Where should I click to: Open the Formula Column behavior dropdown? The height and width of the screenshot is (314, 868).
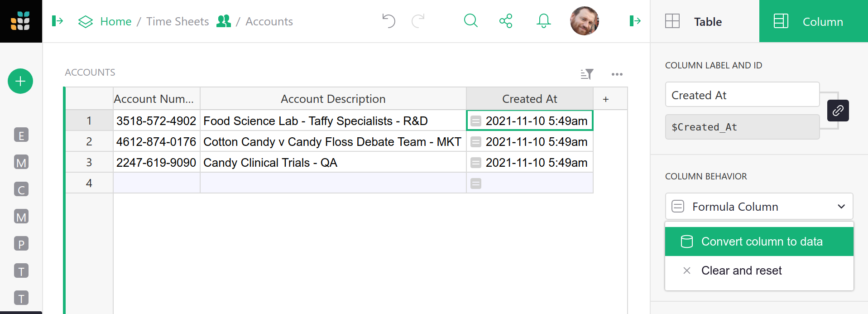[759, 207]
